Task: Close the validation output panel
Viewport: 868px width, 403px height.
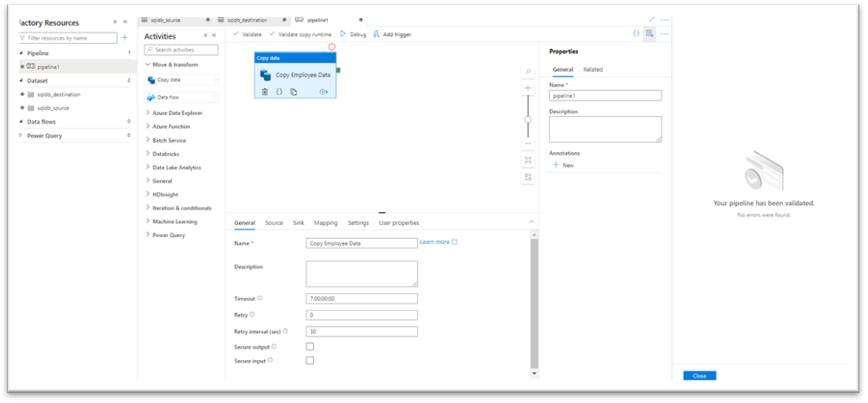Action: coord(699,376)
